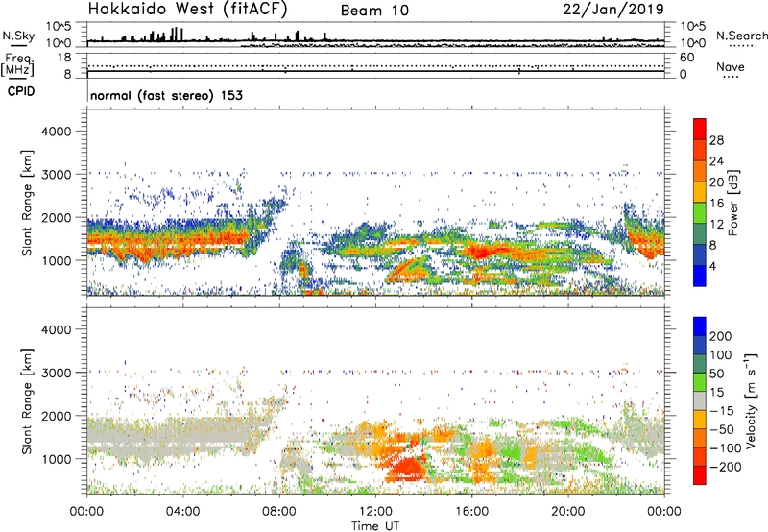Click the '60' Nave axis value
768x532 pixels.
click(686, 58)
